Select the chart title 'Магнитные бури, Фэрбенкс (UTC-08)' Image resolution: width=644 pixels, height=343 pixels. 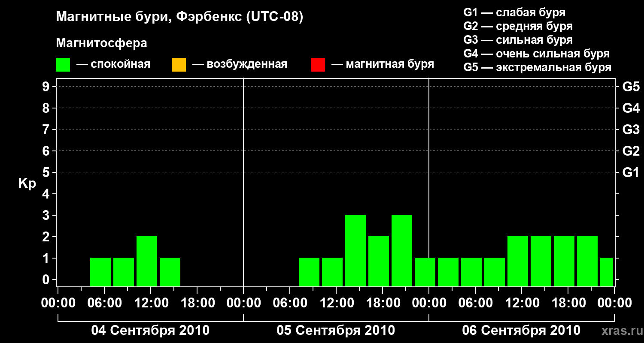pyautogui.click(x=179, y=17)
